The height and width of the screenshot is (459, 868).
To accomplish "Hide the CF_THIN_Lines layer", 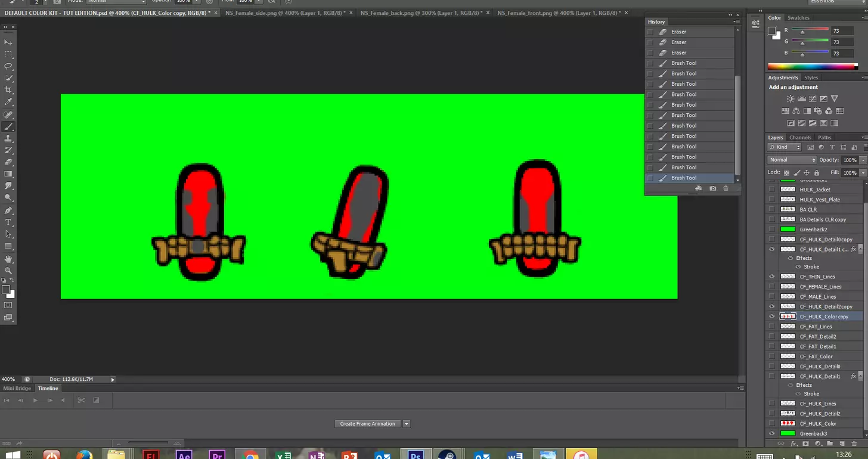I will point(772,277).
